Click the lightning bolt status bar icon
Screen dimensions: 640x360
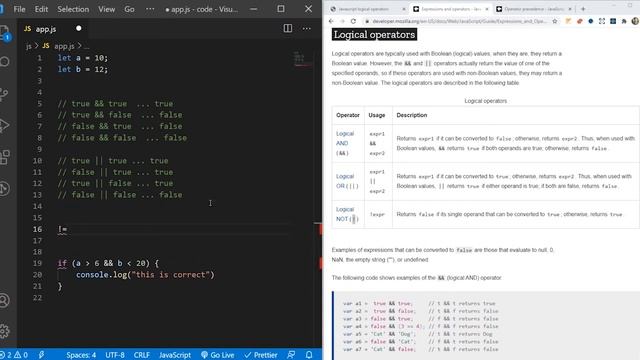tap(41, 355)
